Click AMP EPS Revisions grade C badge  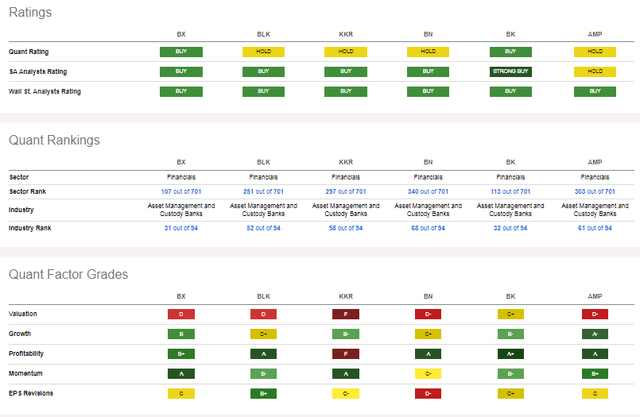tap(595, 394)
